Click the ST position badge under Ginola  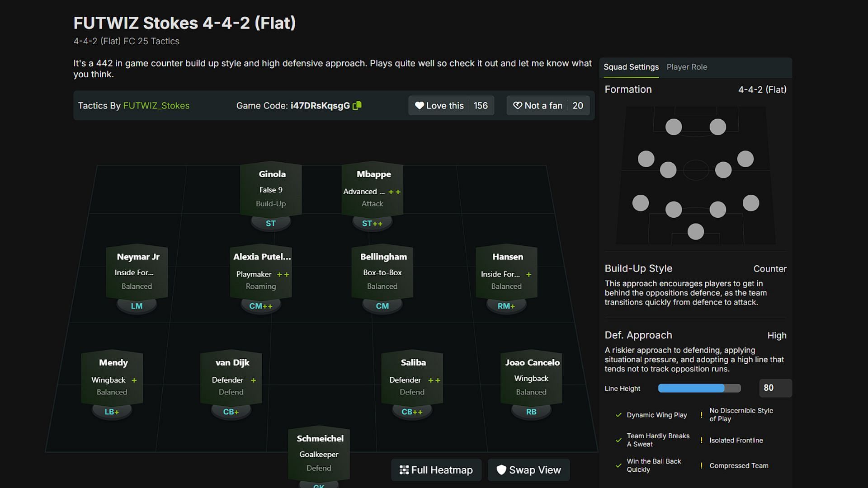pos(271,223)
